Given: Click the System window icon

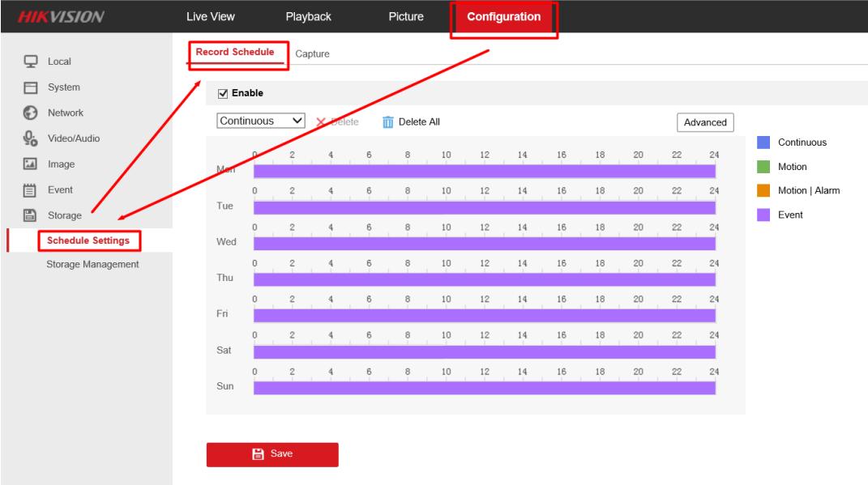Looking at the screenshot, I should (31, 87).
